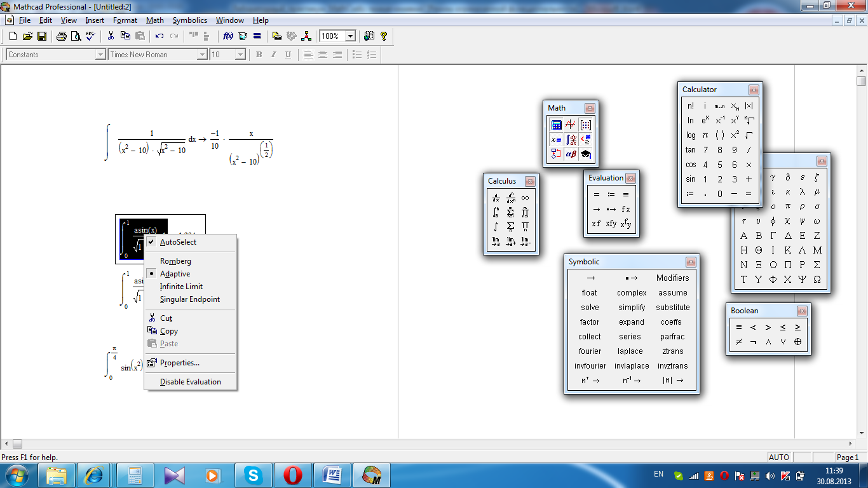Image resolution: width=868 pixels, height=488 pixels.
Task: Insert the limit to a operator in Calculus palette
Action: [496, 241]
